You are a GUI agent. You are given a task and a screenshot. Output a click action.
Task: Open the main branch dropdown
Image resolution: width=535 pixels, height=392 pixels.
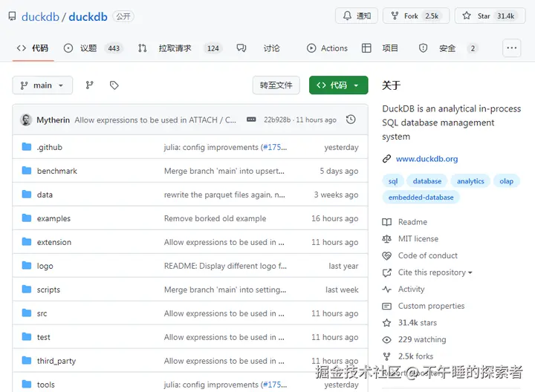point(42,85)
